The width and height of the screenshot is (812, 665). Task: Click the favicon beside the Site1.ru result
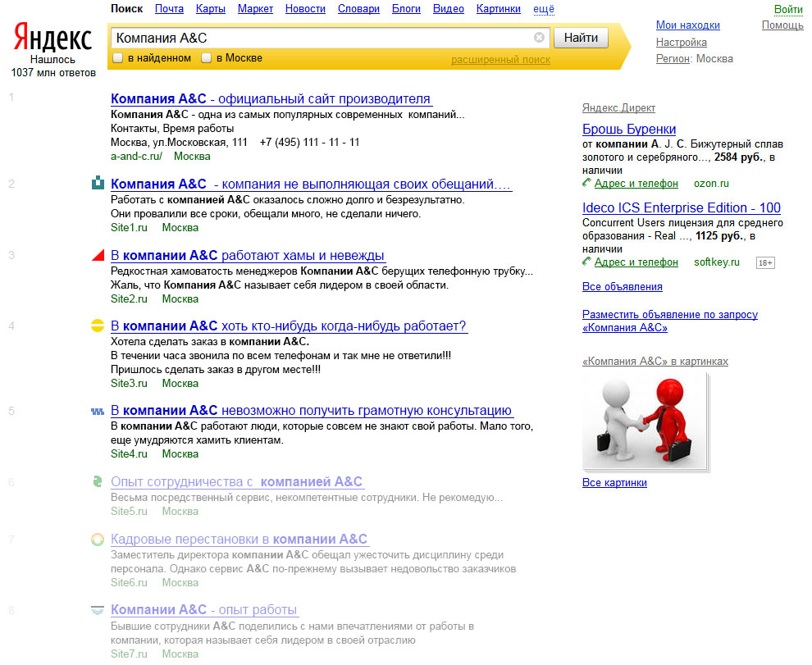coord(98,183)
